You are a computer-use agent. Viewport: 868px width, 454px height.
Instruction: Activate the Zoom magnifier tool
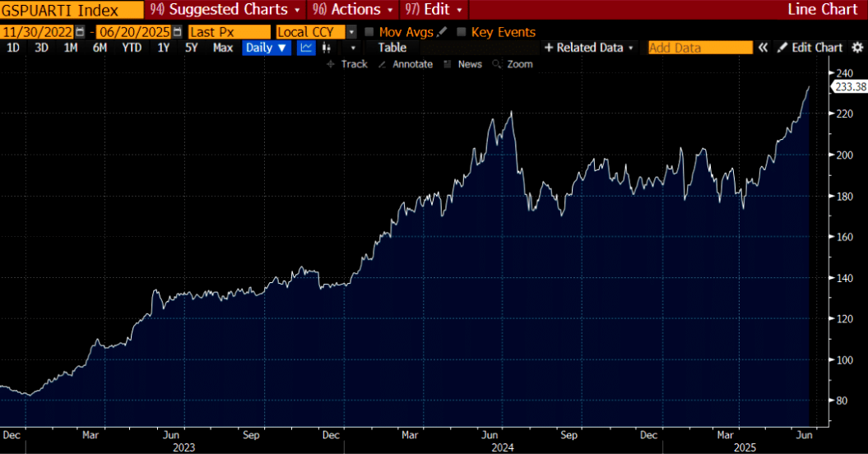click(512, 64)
